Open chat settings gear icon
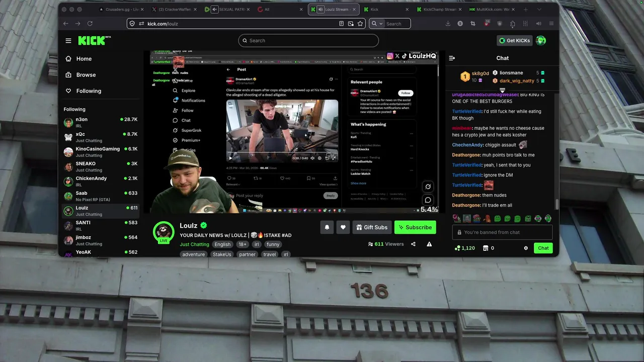Viewport: 644px width, 362px height. point(526,248)
